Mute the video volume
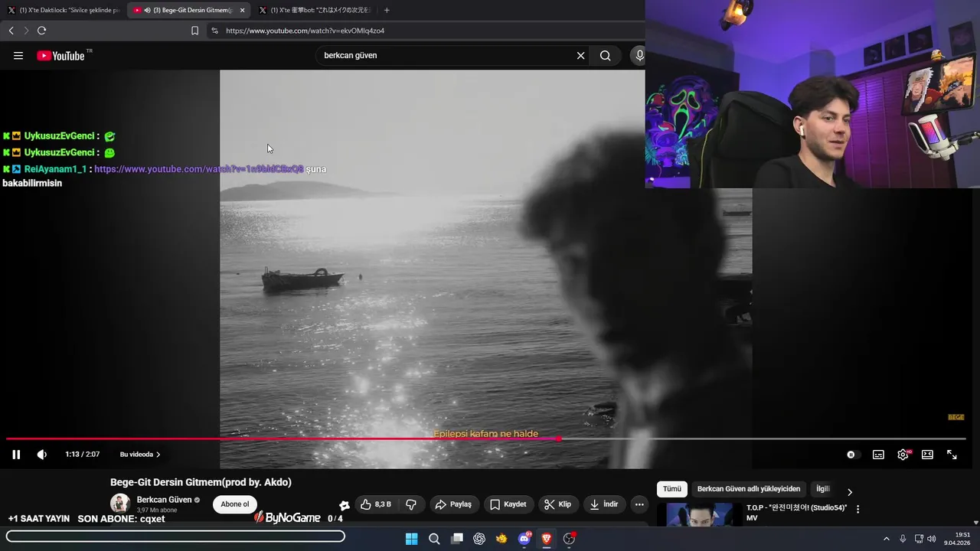The width and height of the screenshot is (980, 551). (x=42, y=455)
